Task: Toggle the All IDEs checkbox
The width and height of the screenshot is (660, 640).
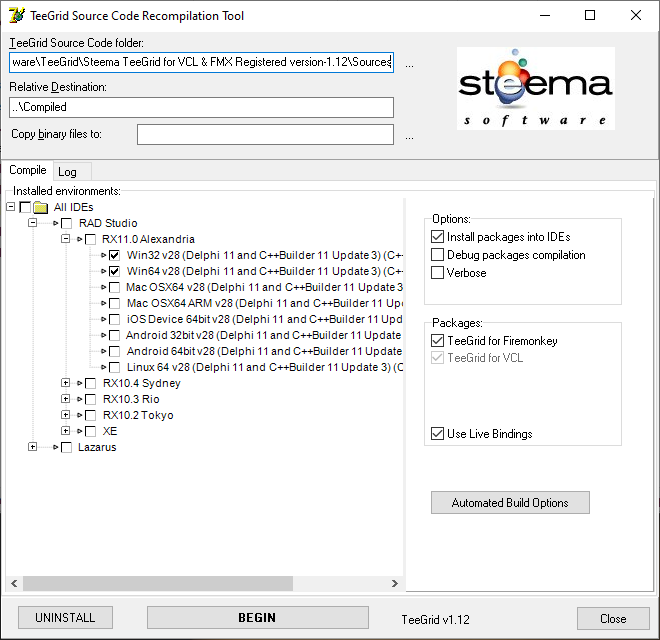Action: pos(25,207)
